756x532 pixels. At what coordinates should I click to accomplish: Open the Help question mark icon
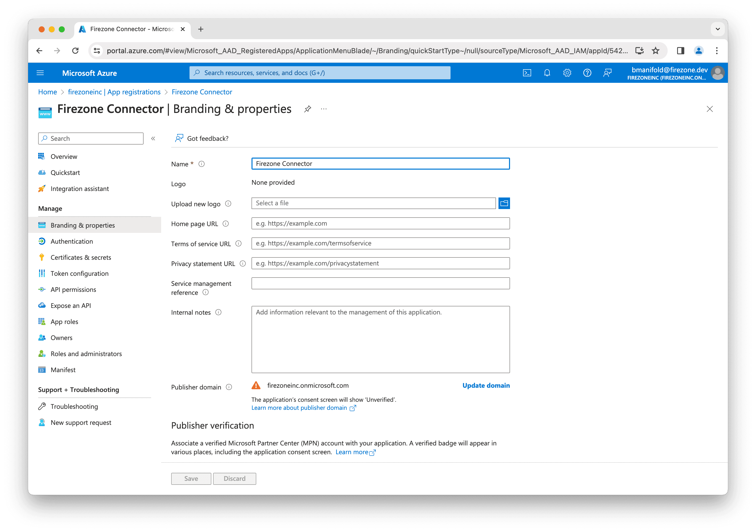click(587, 73)
